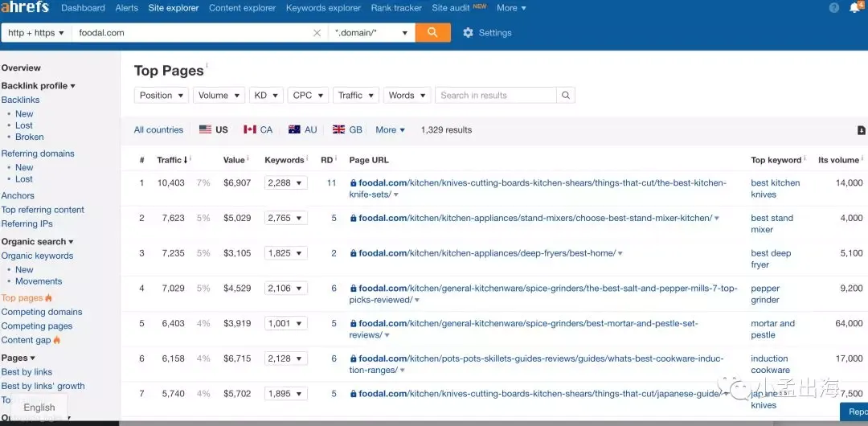868x426 pixels.
Task: Click lock icon on stand-mixer URL
Action: pos(353,219)
